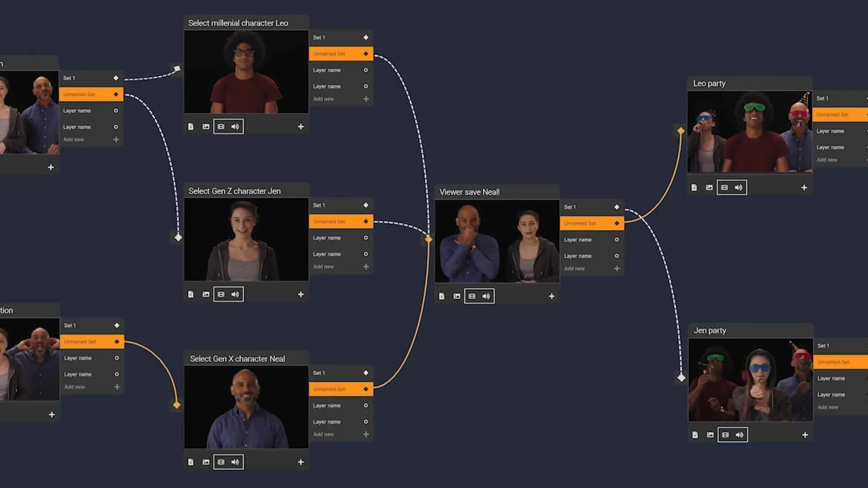868x488 pixels.
Task: Select video icon on Gen Z character Jen node
Action: (221, 294)
